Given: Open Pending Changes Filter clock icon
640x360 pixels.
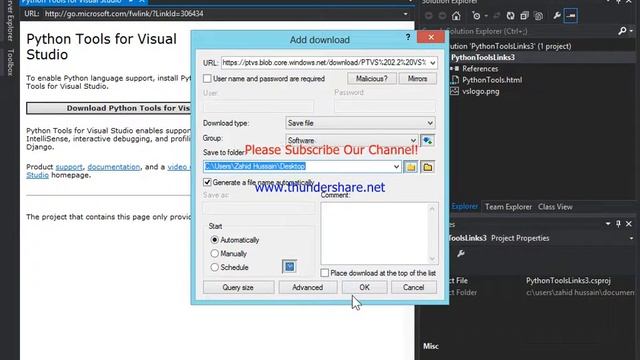Looking at the screenshot, I should coord(476,16).
